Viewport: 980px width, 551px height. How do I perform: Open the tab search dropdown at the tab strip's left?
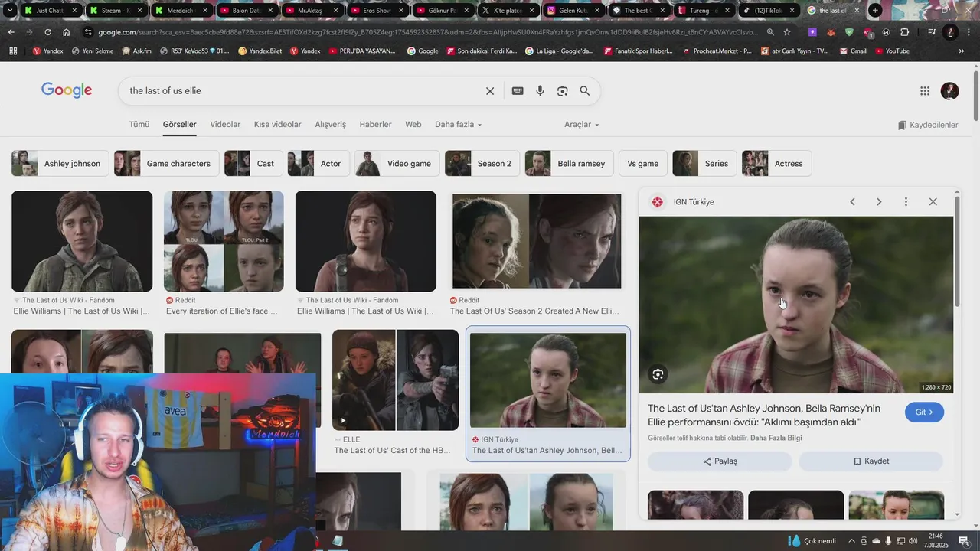[9, 10]
